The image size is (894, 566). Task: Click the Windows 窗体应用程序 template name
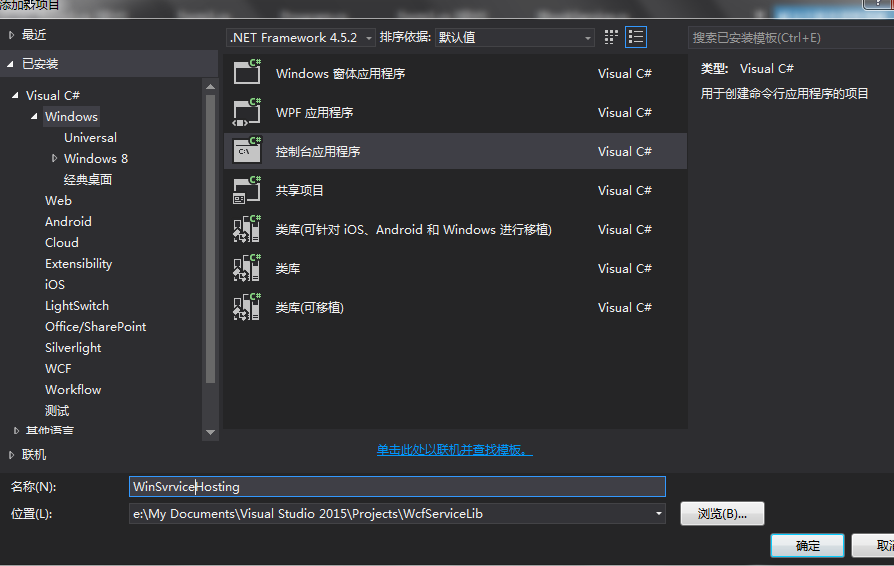pos(340,74)
